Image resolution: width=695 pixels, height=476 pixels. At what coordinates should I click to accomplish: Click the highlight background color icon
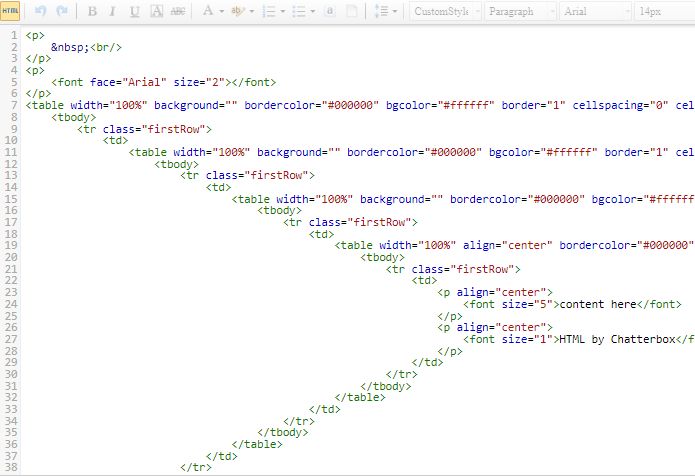pyautogui.click(x=238, y=11)
